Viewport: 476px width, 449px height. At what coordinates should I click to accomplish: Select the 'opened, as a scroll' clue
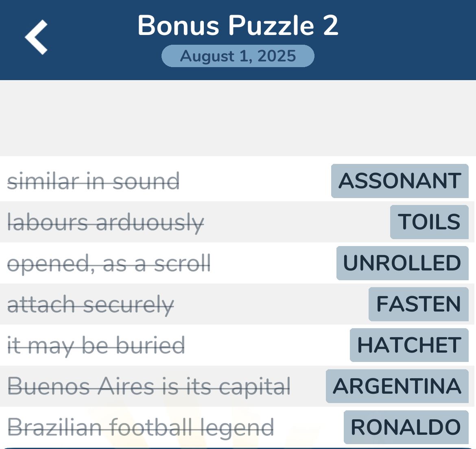tap(109, 264)
